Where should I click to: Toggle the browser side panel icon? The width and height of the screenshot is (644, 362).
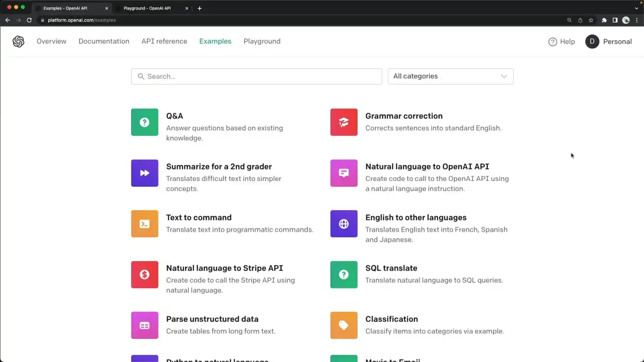pyautogui.click(x=615, y=20)
